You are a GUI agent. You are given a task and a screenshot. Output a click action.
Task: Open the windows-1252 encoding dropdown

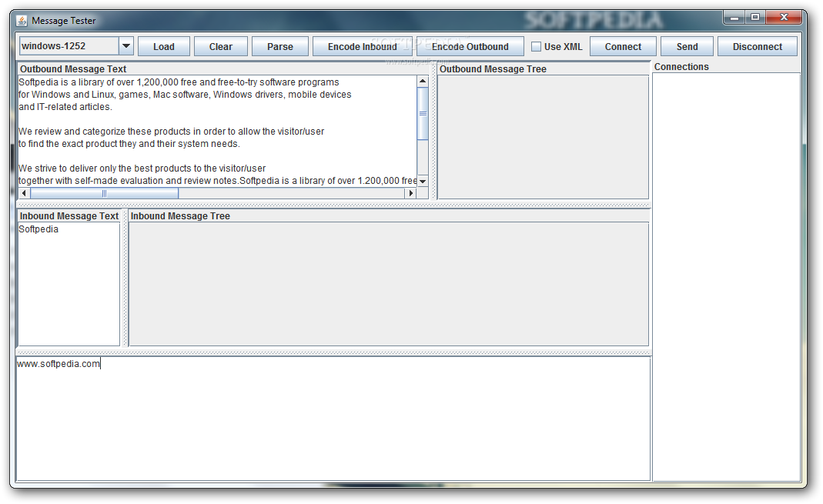coord(126,46)
